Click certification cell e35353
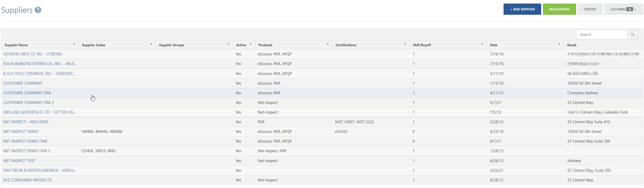 point(341,132)
